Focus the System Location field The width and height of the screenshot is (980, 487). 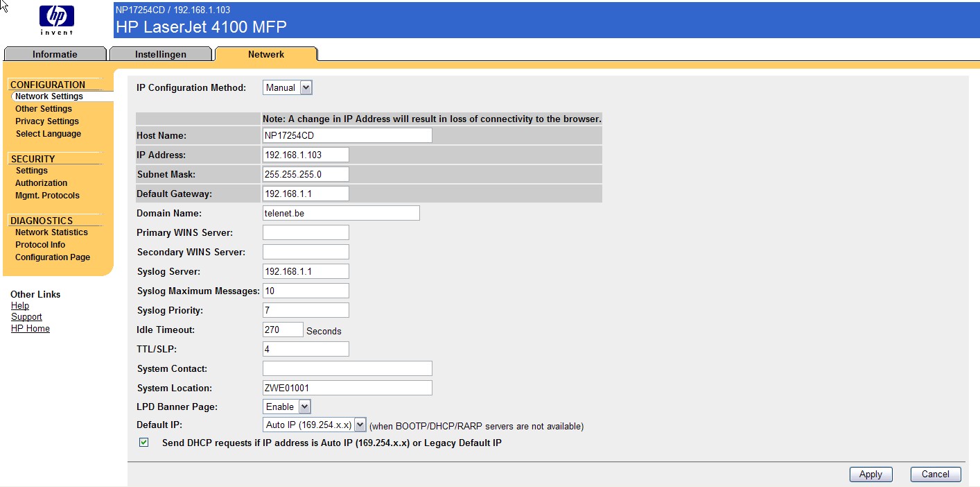tap(347, 388)
